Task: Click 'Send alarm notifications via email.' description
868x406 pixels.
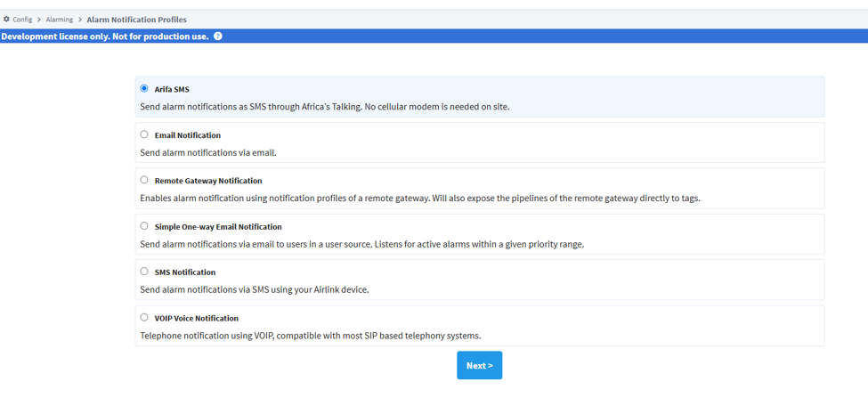Action: [x=208, y=152]
